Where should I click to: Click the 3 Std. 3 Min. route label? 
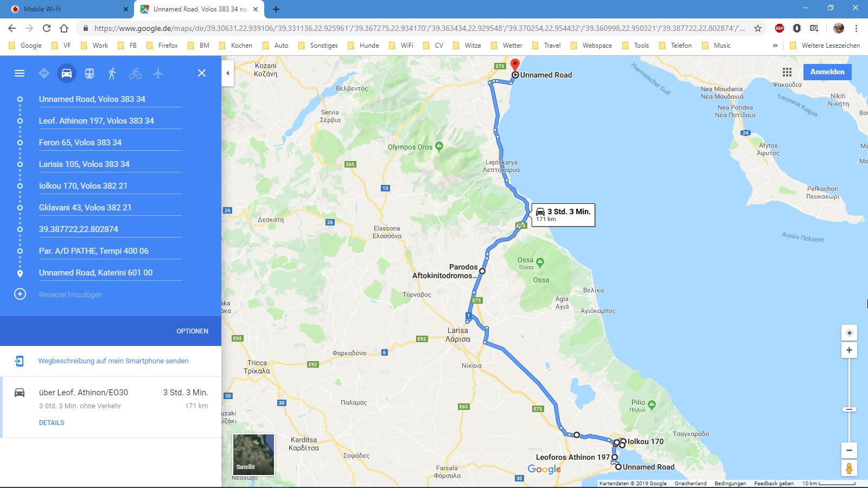click(563, 215)
